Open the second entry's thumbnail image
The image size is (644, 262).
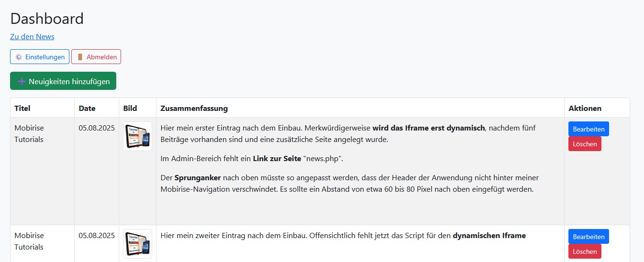tap(137, 244)
